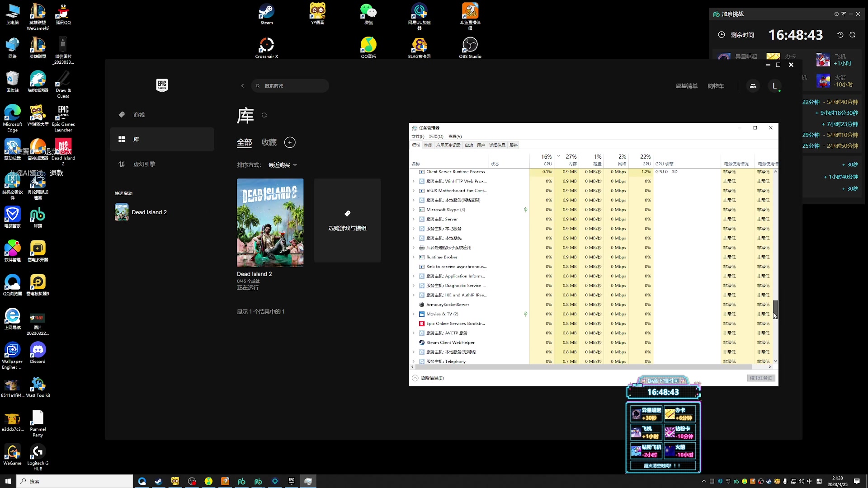This screenshot has width=868, height=488.
Task: Expand the 服务主机: Server row
Action: (413, 219)
